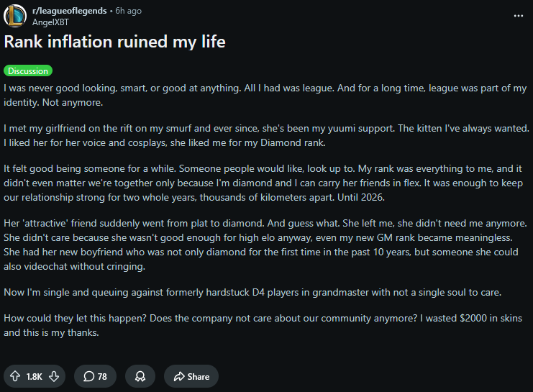Click the paragraph starting I was never good looking

265,95
